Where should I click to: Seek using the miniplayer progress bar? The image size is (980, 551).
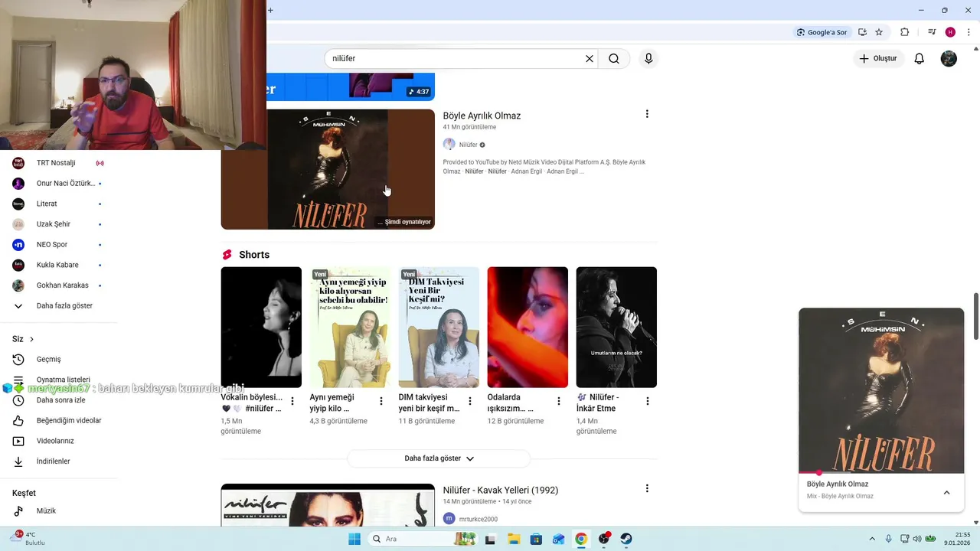[x=881, y=473]
